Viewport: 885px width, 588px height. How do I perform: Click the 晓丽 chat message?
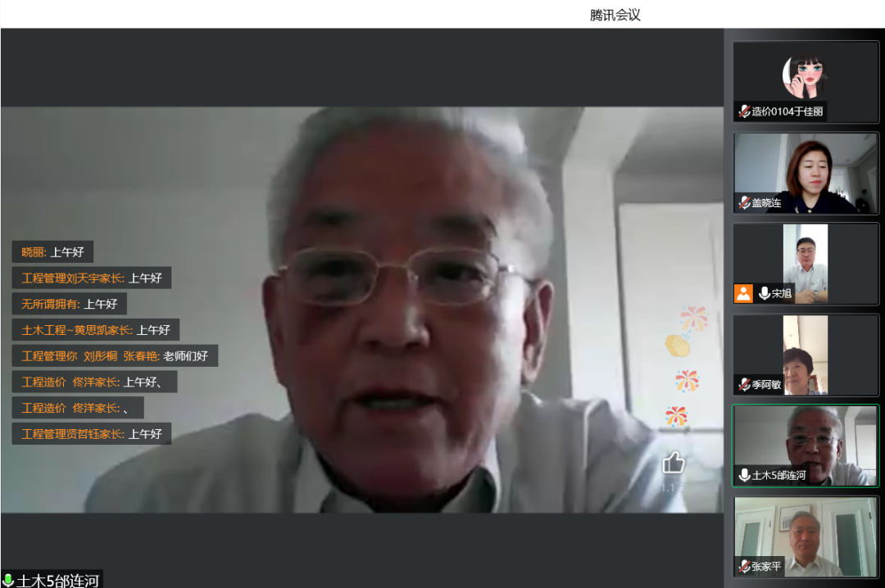[x=52, y=252]
